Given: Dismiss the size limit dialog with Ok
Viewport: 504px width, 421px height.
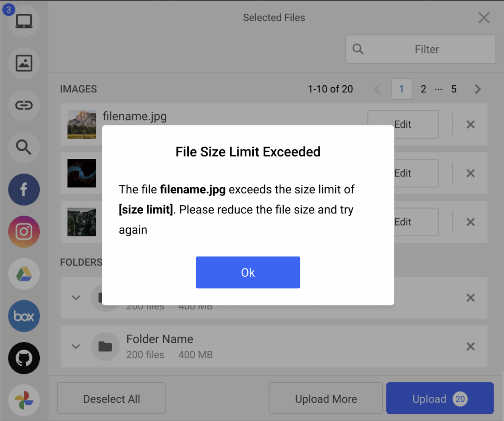Looking at the screenshot, I should coord(248,272).
